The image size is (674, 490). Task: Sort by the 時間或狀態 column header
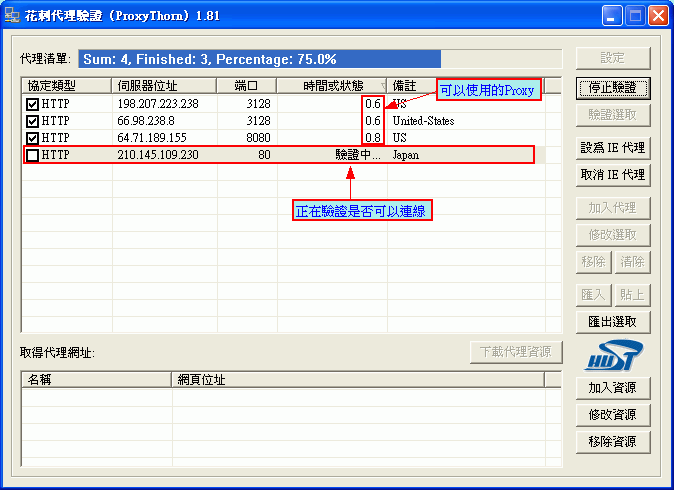click(331, 86)
